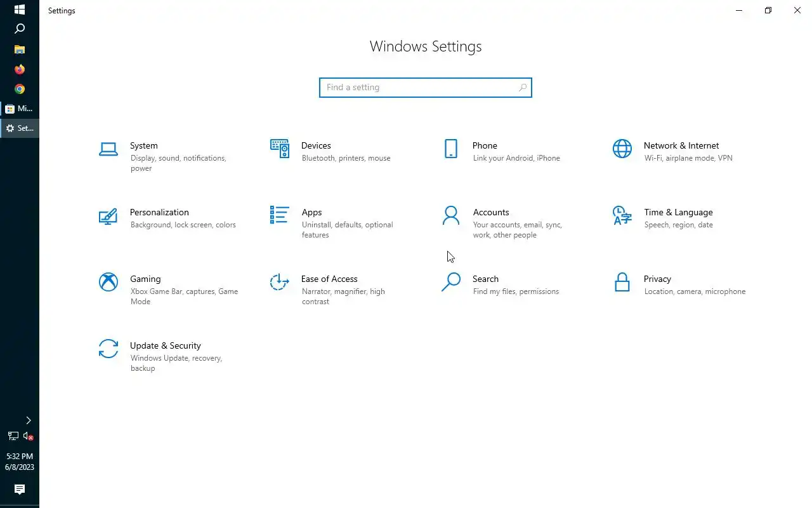The height and width of the screenshot is (508, 812).
Task: Click "Display, sound, notifications, power" text
Action: tap(178, 163)
